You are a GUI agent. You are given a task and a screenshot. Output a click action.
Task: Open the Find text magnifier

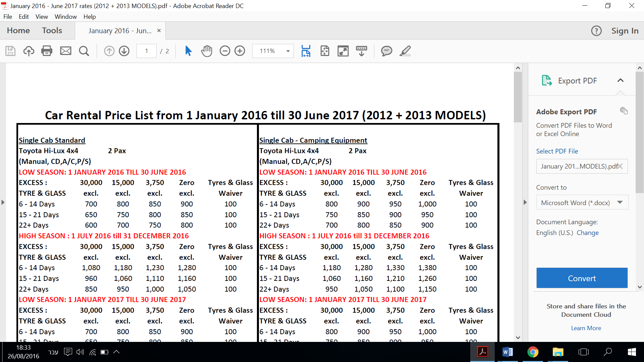pyautogui.click(x=84, y=51)
